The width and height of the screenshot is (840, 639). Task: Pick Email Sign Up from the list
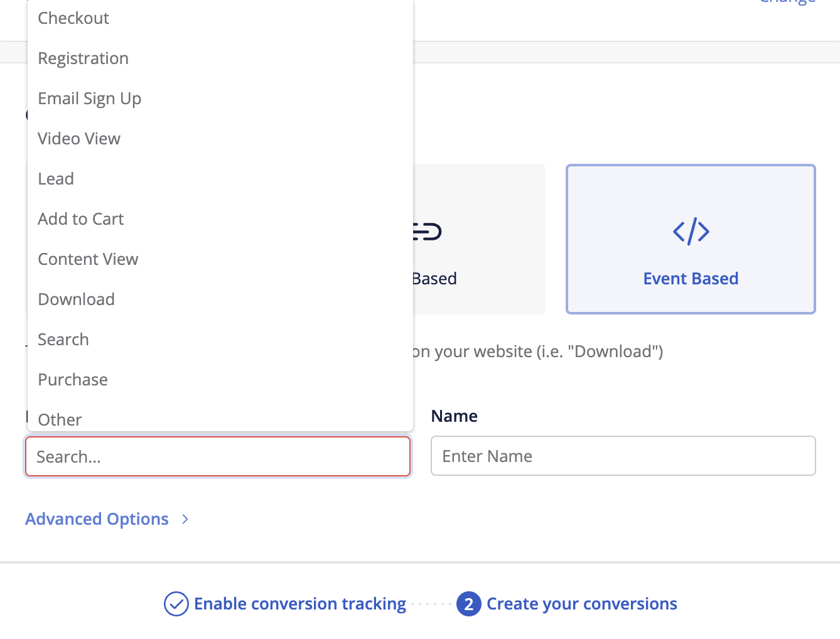pos(89,98)
